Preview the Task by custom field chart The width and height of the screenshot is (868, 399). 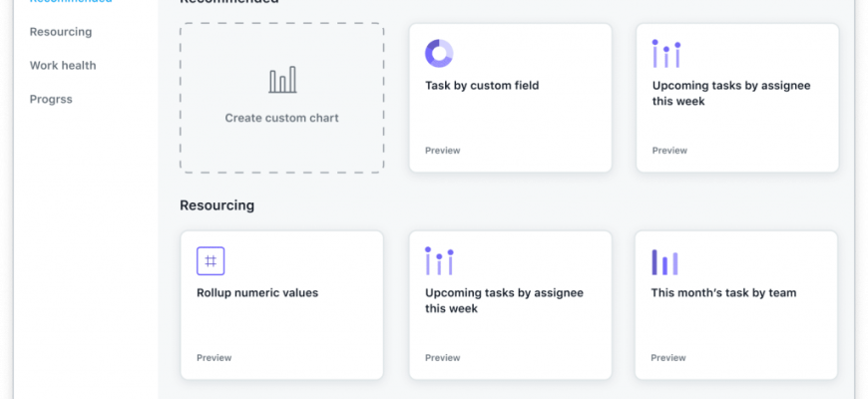click(x=443, y=151)
